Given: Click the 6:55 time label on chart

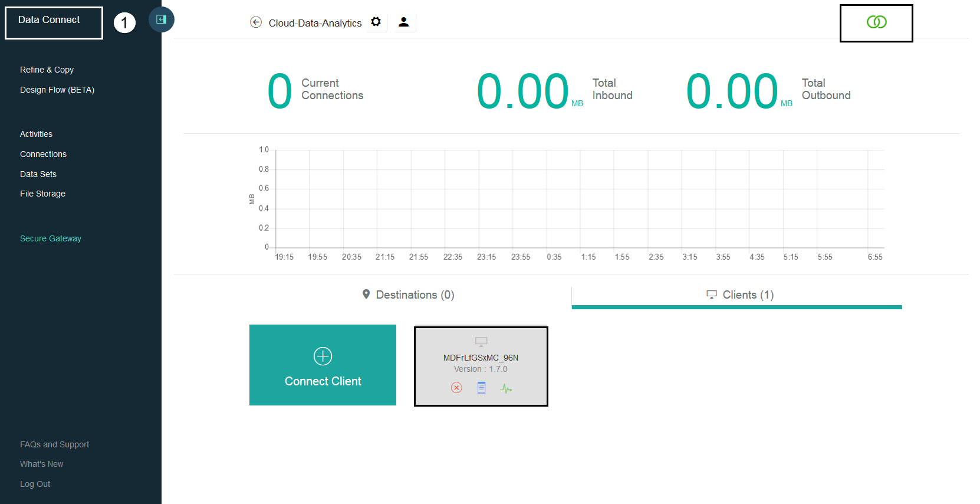Looking at the screenshot, I should point(875,257).
